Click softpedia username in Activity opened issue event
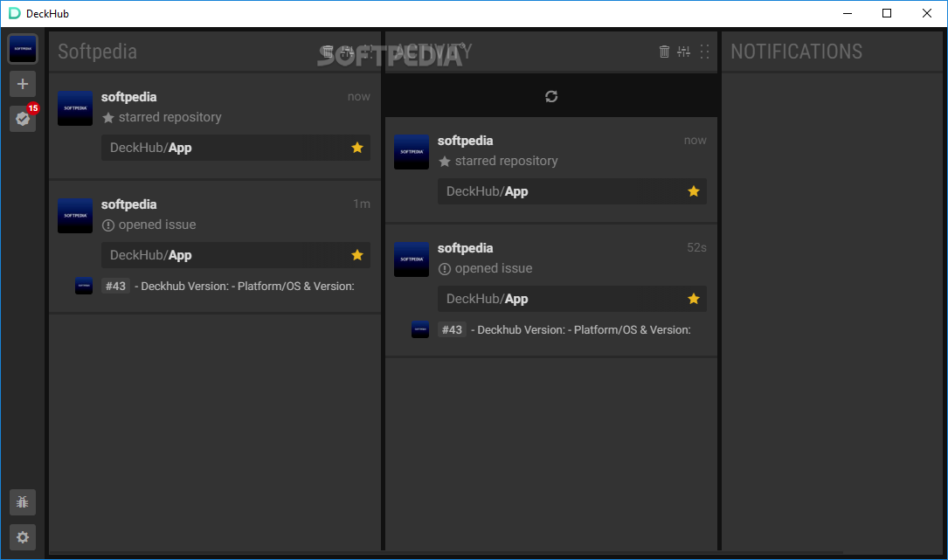Viewport: 948px width, 560px height. tap(465, 248)
